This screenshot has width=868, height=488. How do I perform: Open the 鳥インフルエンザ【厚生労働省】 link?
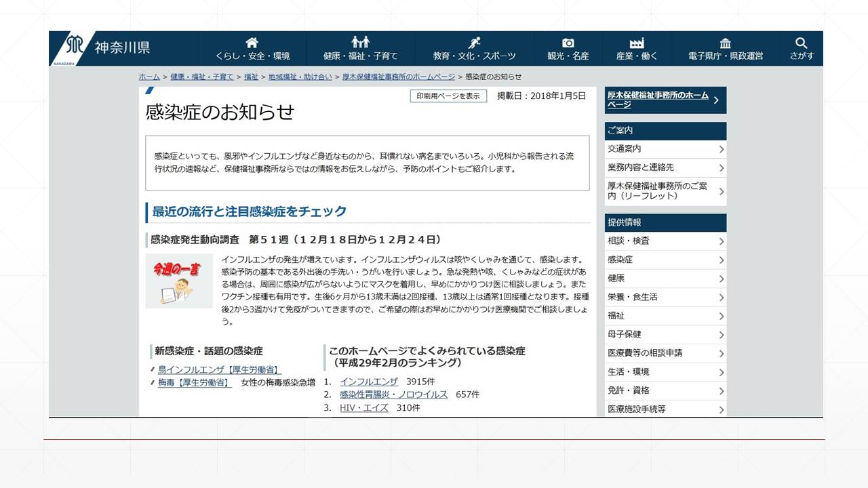point(220,370)
